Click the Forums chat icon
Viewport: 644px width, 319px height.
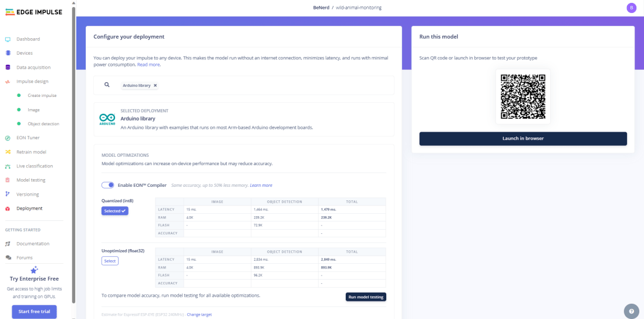pyautogui.click(x=8, y=258)
